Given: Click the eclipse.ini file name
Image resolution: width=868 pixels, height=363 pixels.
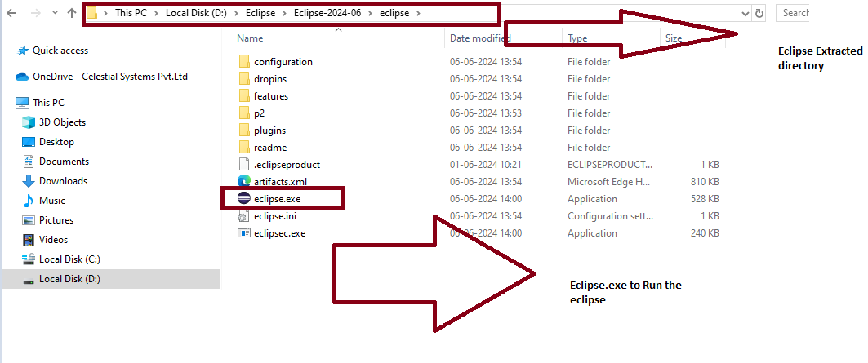Looking at the screenshot, I should click(275, 216).
